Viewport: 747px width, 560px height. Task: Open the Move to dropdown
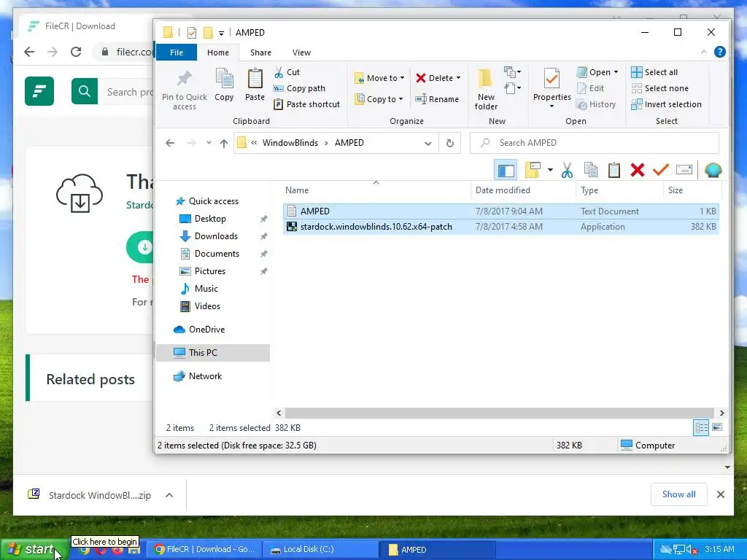[x=379, y=78]
